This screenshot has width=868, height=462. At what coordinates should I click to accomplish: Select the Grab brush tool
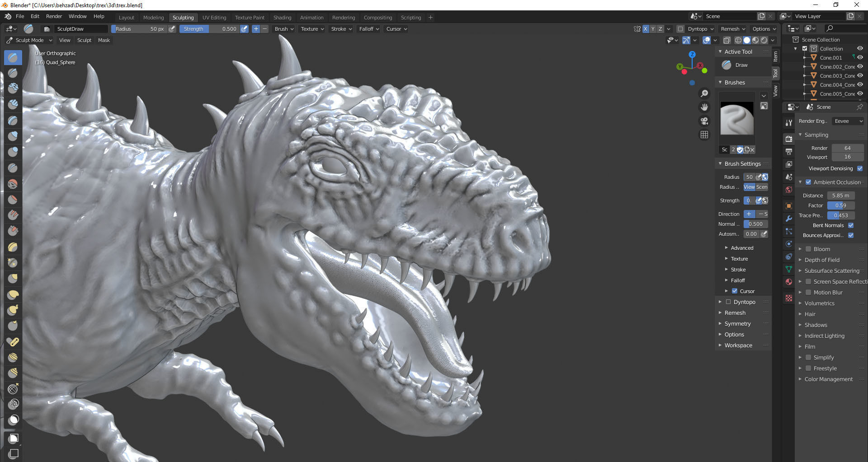point(13,279)
